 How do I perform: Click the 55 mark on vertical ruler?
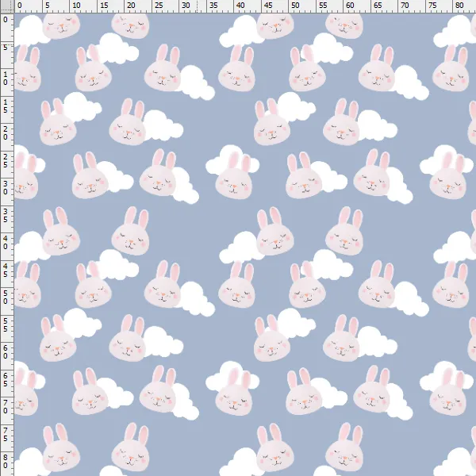6,324
